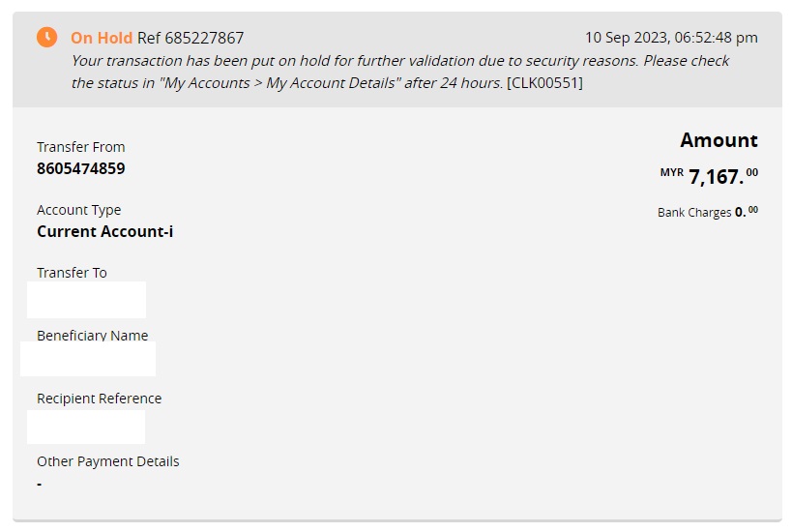Click the transaction date and time stamp
This screenshot has height=532, width=792.
point(671,38)
